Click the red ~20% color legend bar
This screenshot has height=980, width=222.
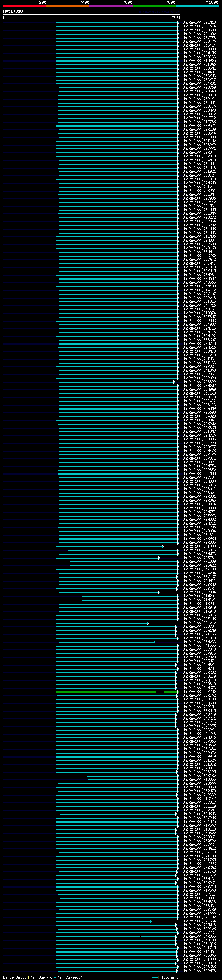(x=25, y=6)
